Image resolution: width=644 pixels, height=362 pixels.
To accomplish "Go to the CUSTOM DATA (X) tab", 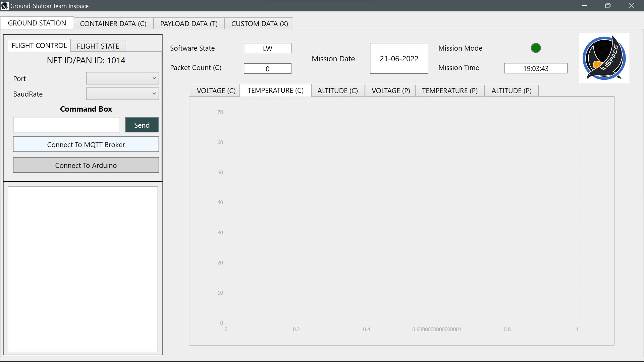I will [259, 23].
